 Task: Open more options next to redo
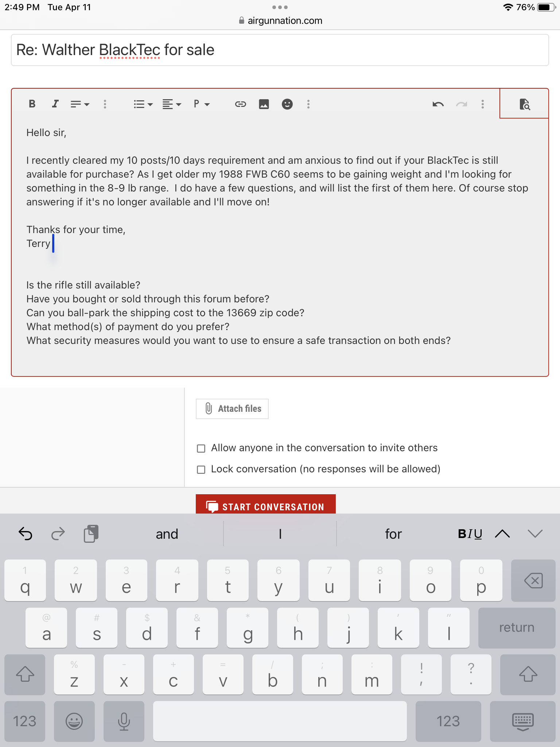coord(483,104)
